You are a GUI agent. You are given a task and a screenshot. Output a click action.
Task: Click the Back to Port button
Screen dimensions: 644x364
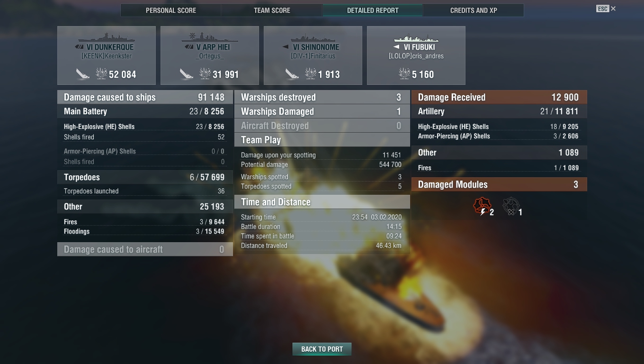[x=322, y=349]
